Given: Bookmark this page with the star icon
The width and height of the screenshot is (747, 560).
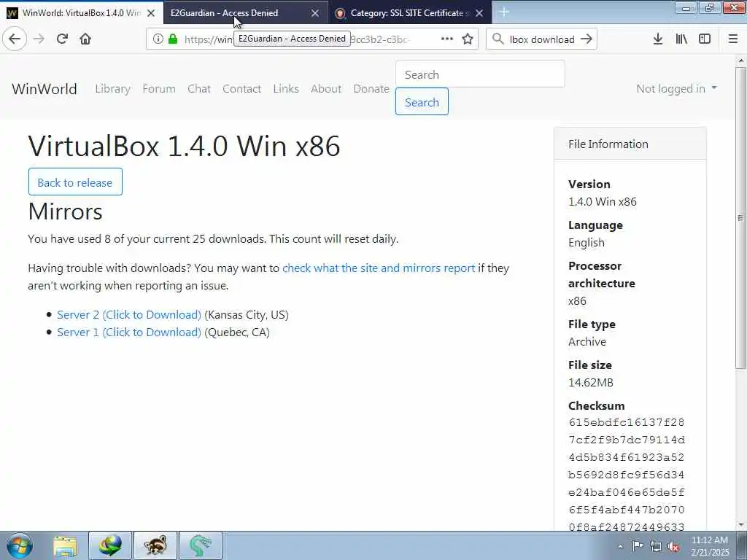Looking at the screenshot, I should (x=468, y=39).
